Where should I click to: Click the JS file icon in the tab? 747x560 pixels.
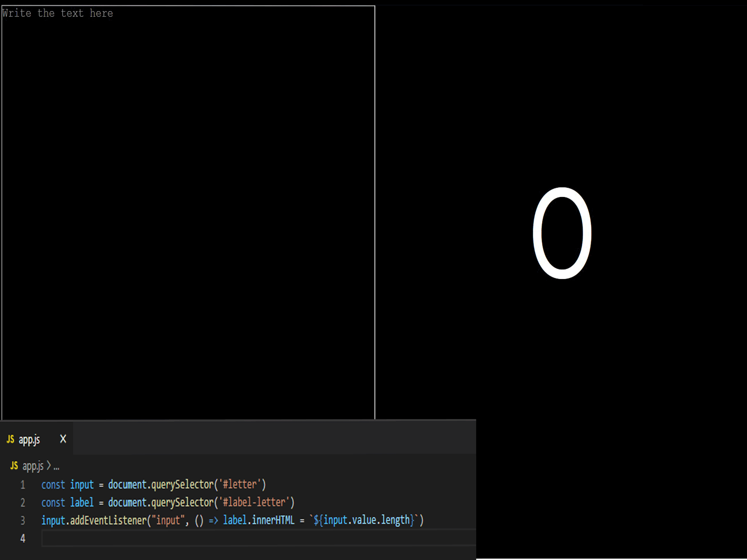point(10,439)
